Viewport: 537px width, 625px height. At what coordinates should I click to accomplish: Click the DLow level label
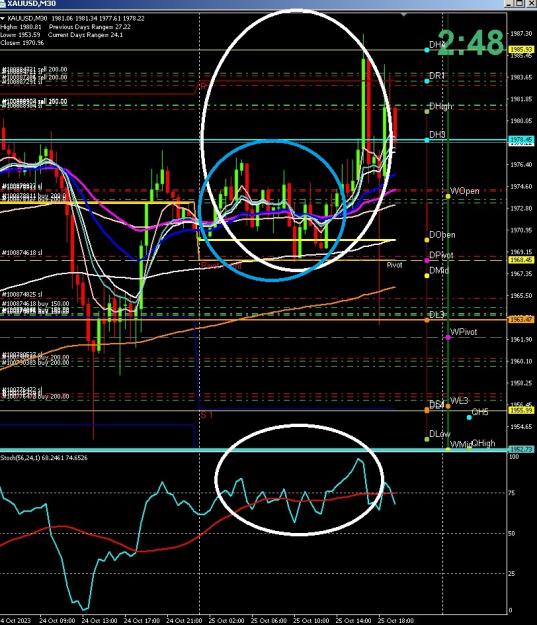[440, 434]
